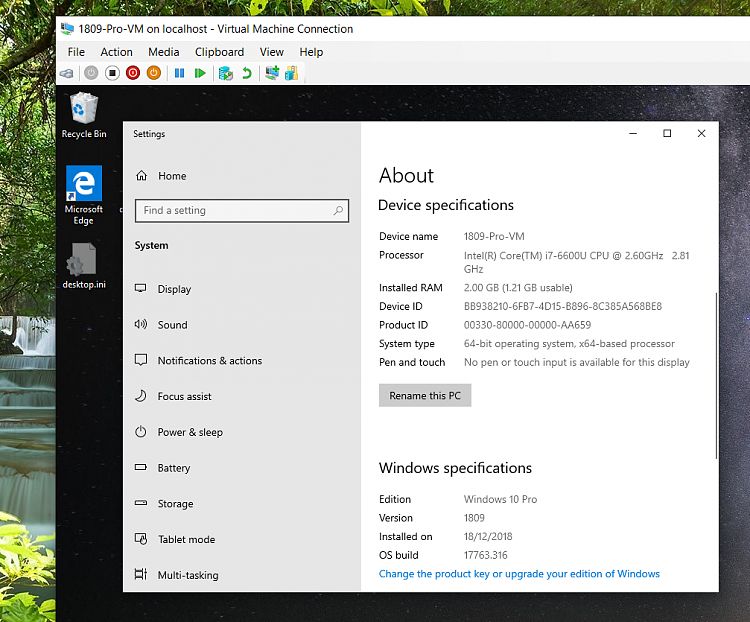Open Change the product key or upgrade link
Viewport: 750px width, 622px height.
[519, 574]
